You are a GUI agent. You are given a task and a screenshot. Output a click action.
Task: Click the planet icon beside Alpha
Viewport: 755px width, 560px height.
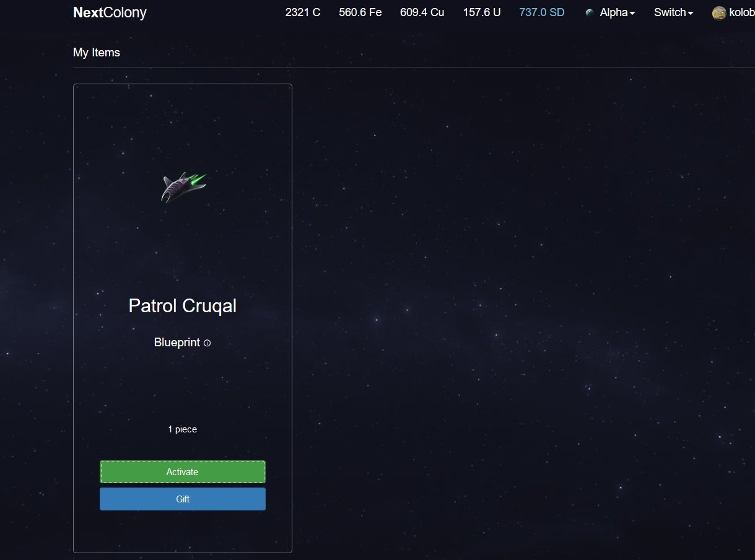tap(590, 12)
